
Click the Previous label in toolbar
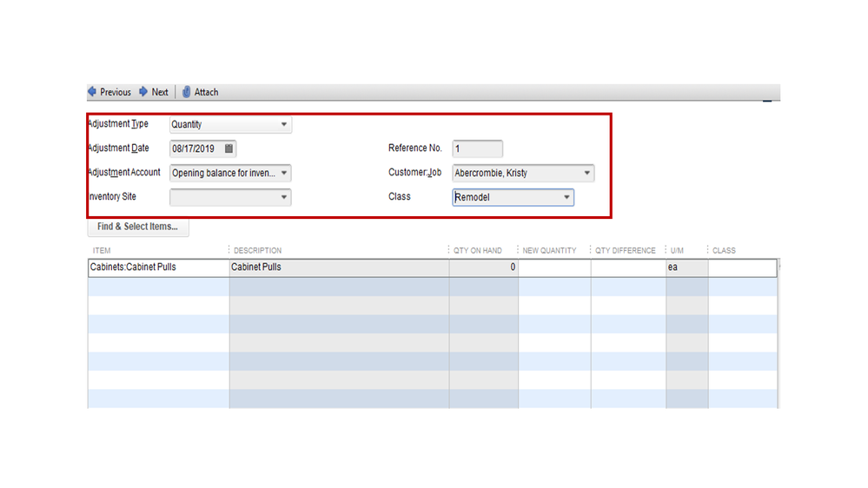click(116, 92)
